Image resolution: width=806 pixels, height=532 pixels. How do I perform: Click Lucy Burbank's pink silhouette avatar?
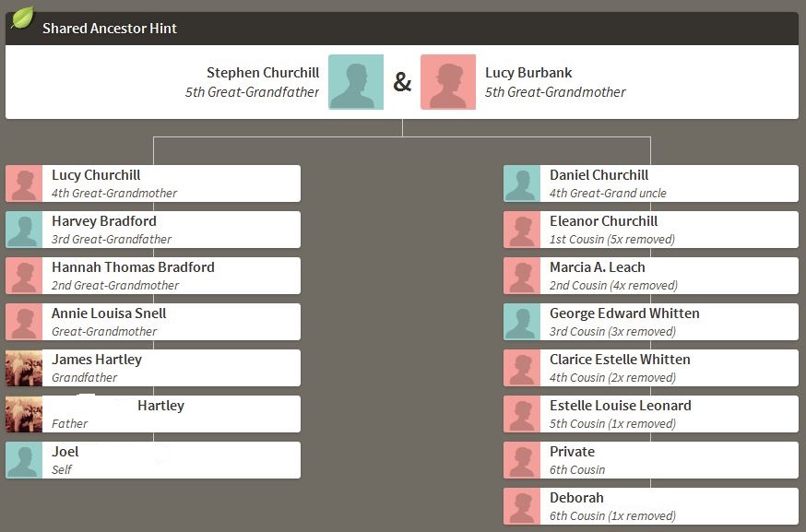[448, 82]
